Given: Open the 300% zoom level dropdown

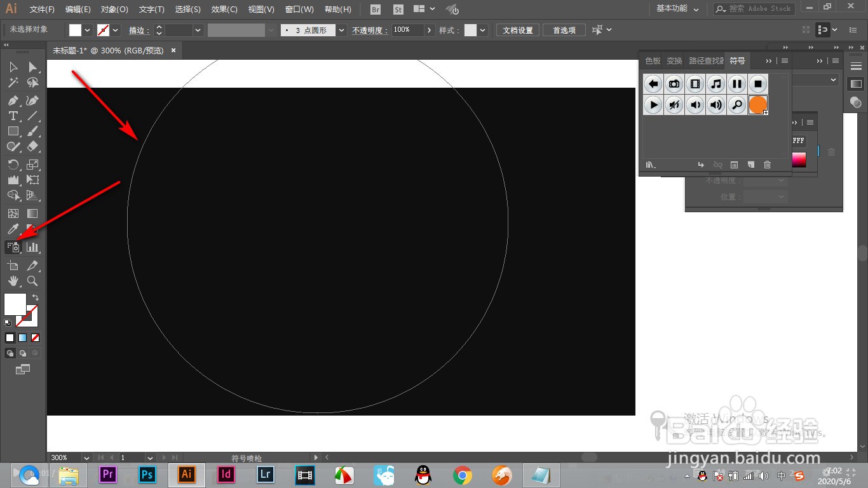Looking at the screenshot, I should click(86, 457).
